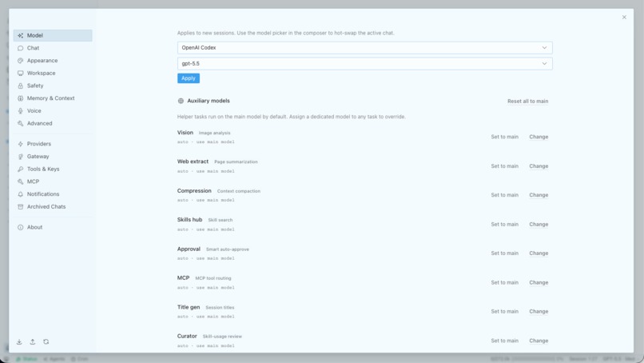Set Approval model to main
644x363 pixels.
pyautogui.click(x=504, y=253)
